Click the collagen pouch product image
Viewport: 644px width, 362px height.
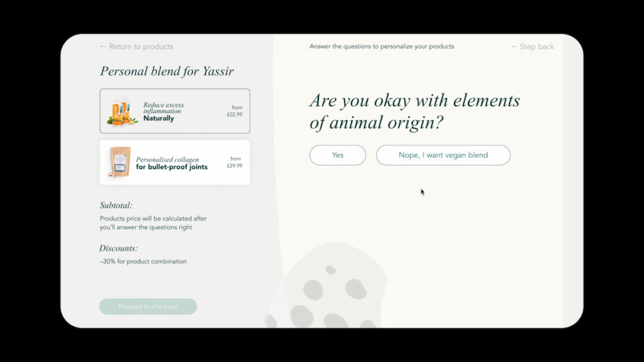click(x=118, y=163)
